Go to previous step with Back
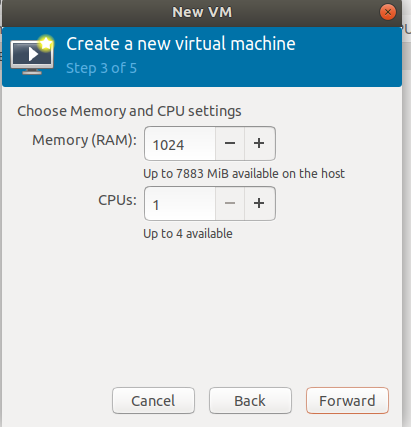The height and width of the screenshot is (427, 411). pyautogui.click(x=250, y=401)
